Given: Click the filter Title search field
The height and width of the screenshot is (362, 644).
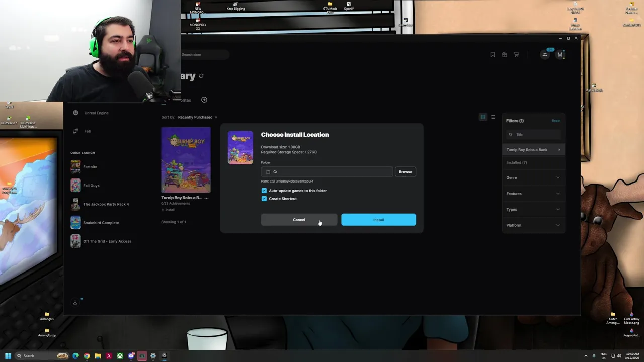Looking at the screenshot, I should click(x=533, y=134).
